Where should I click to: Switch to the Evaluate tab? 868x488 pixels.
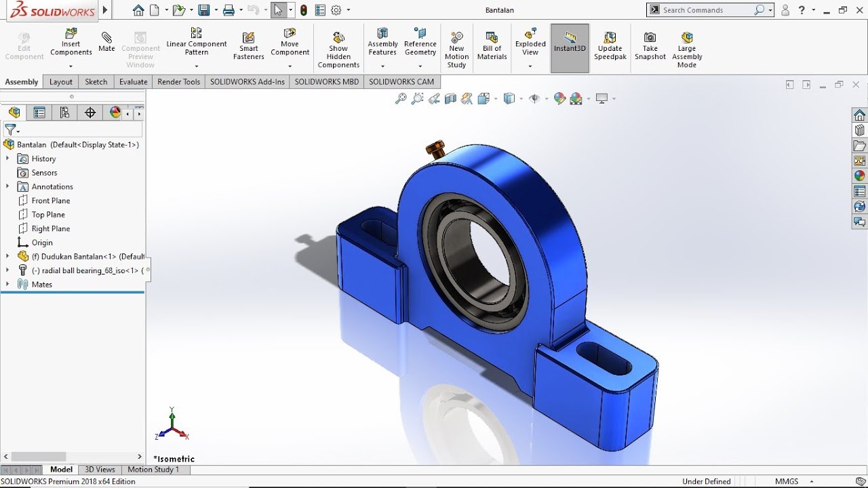click(133, 82)
